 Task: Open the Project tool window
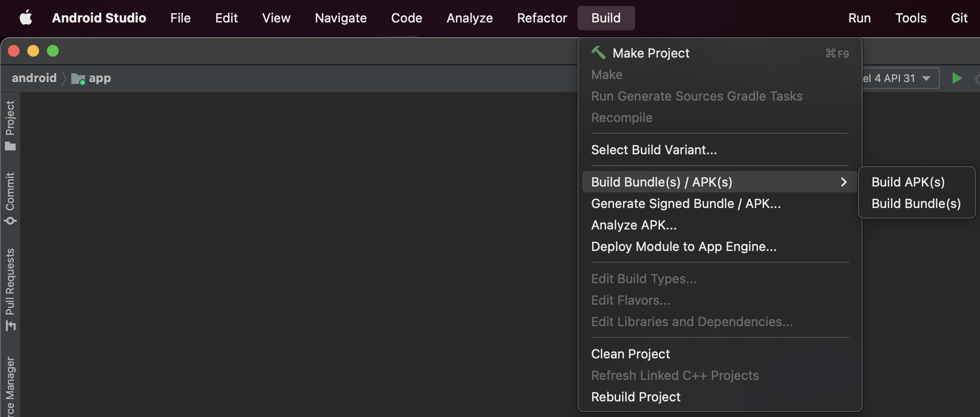(x=10, y=126)
